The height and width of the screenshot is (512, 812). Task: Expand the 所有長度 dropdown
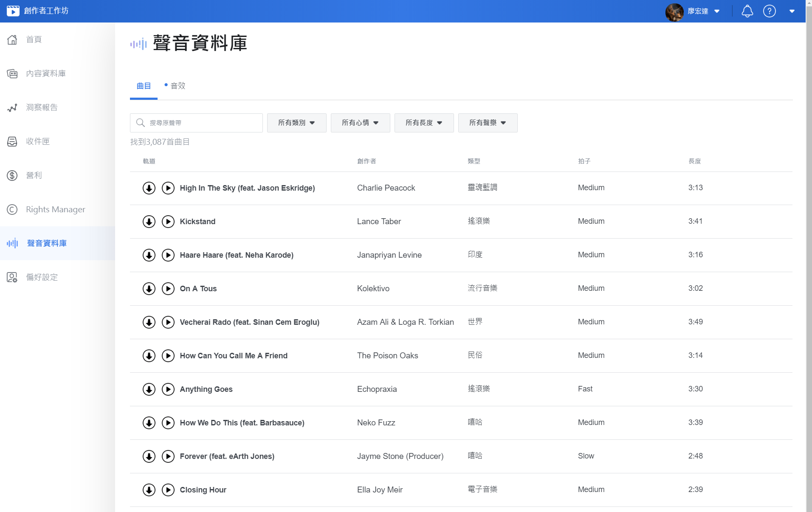[x=424, y=123]
